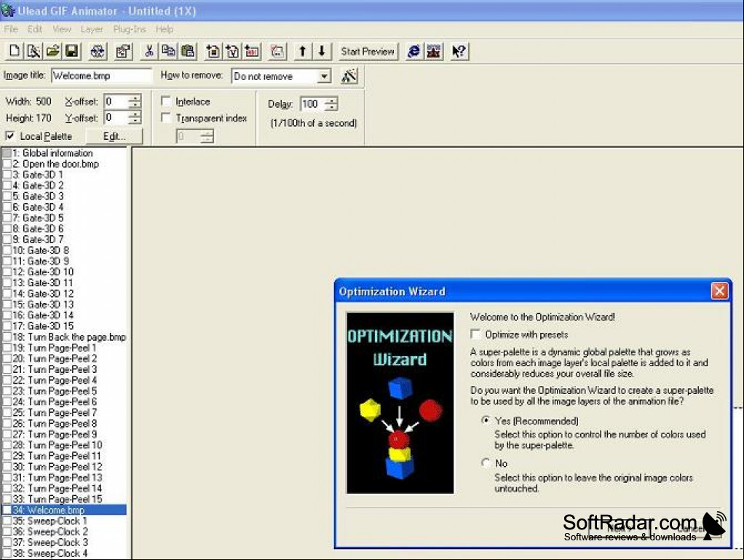Select layer 19: Turn Page-Peel 1
The width and height of the screenshot is (744, 560).
[65, 348]
